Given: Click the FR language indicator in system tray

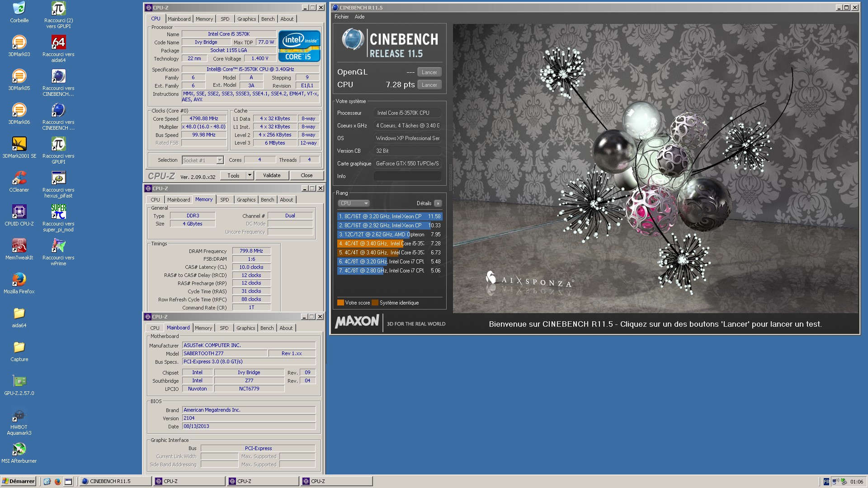Looking at the screenshot, I should 826,482.
